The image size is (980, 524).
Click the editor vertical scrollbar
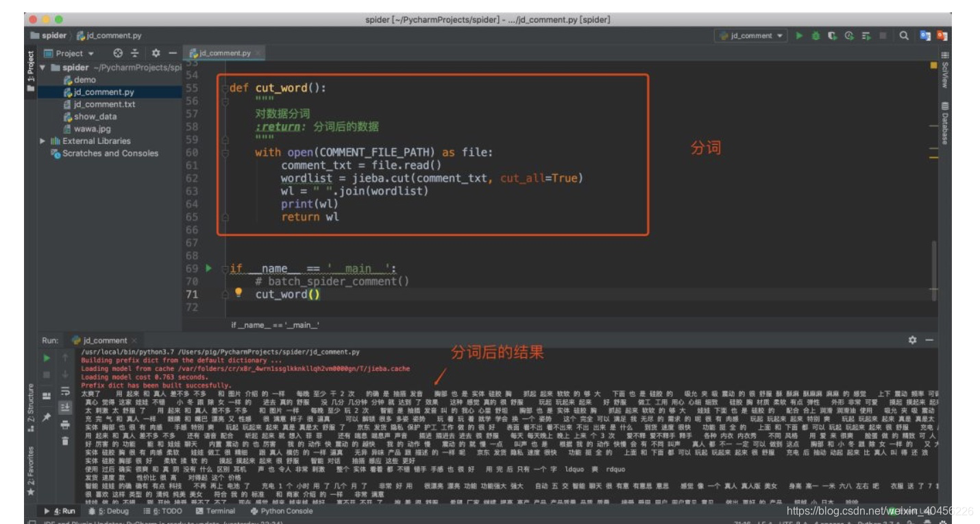coord(934,270)
